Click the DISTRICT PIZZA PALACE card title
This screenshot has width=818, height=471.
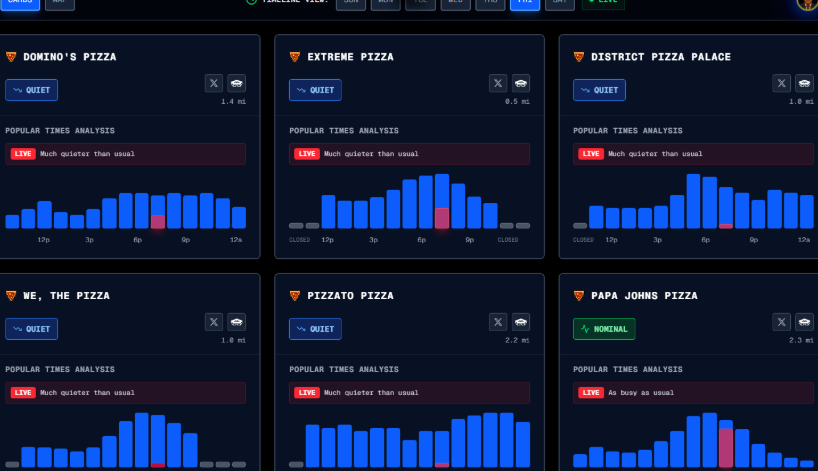click(x=660, y=57)
